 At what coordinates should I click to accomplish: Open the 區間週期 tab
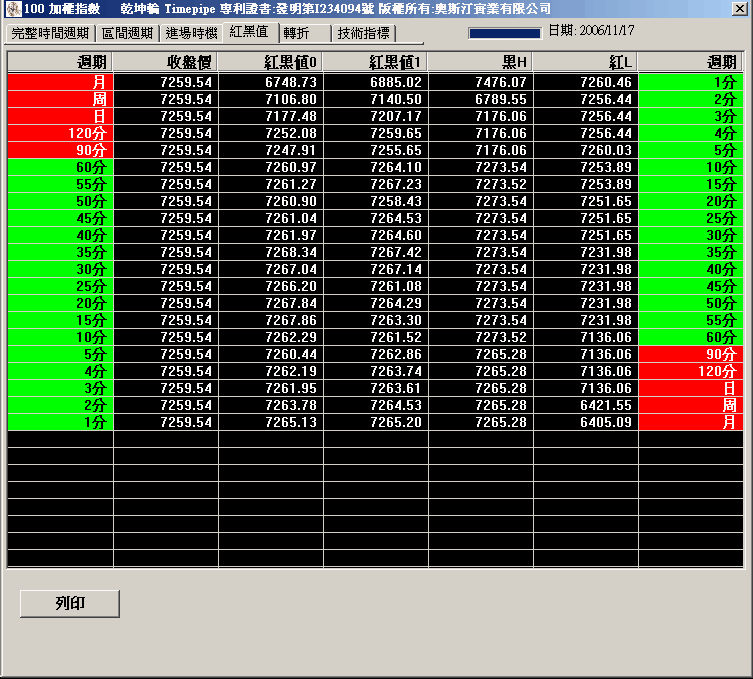pyautogui.click(x=128, y=33)
